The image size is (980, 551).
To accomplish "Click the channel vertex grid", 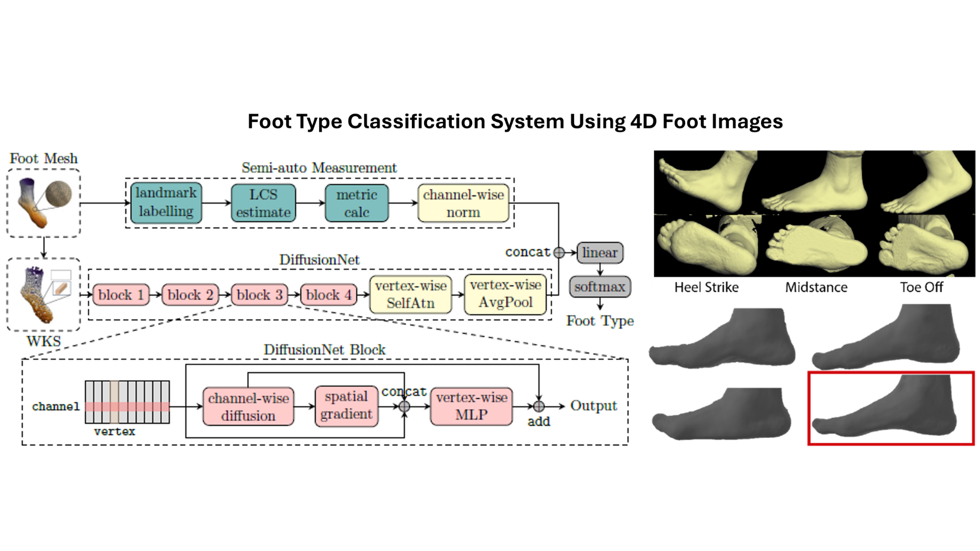I will click(127, 402).
